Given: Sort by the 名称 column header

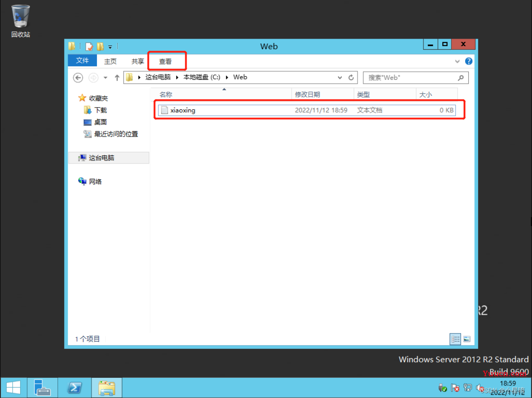Looking at the screenshot, I should (221, 95).
